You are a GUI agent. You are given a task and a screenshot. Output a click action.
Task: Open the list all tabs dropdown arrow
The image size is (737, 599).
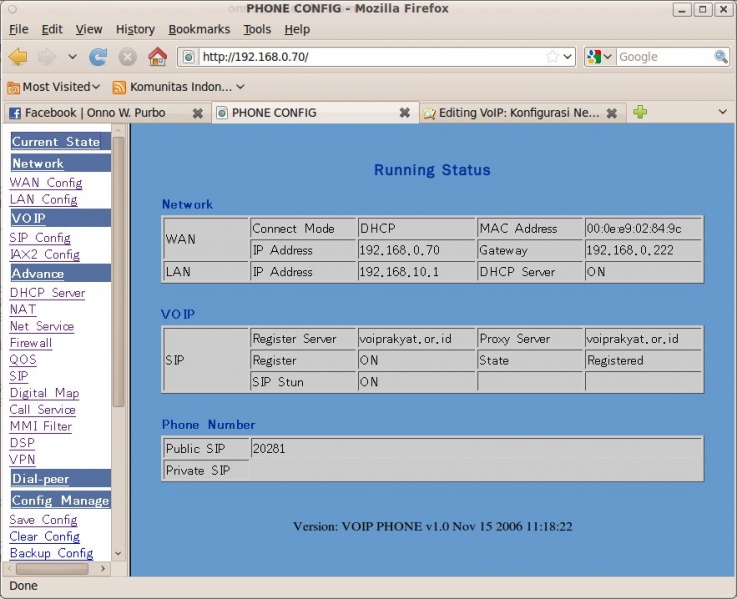click(723, 112)
